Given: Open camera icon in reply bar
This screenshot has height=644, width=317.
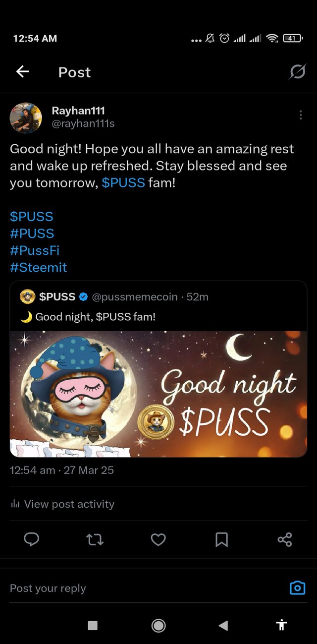Looking at the screenshot, I should 297,588.
